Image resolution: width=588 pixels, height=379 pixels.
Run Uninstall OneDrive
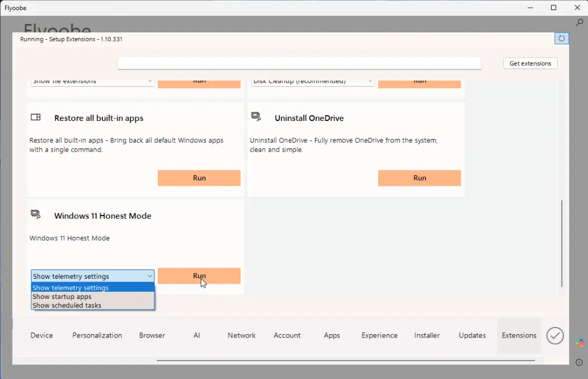click(420, 178)
